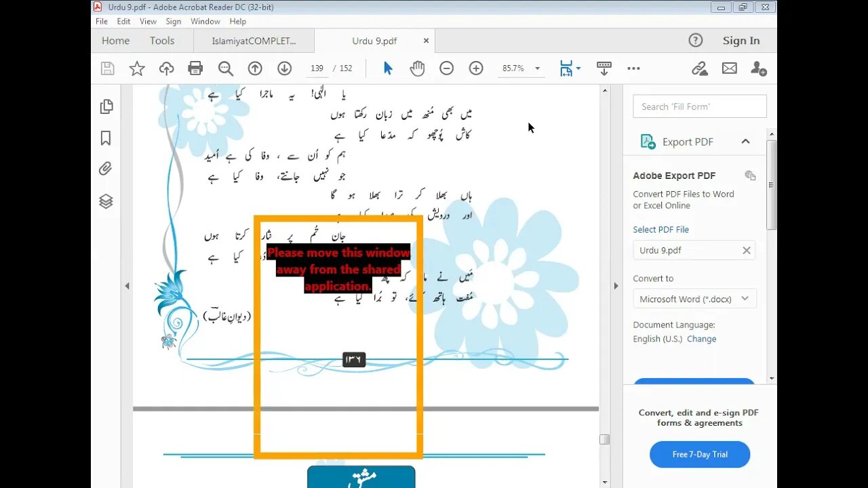Viewport: 868px width, 488px height.
Task: Open the help question mark icon
Action: (696, 41)
